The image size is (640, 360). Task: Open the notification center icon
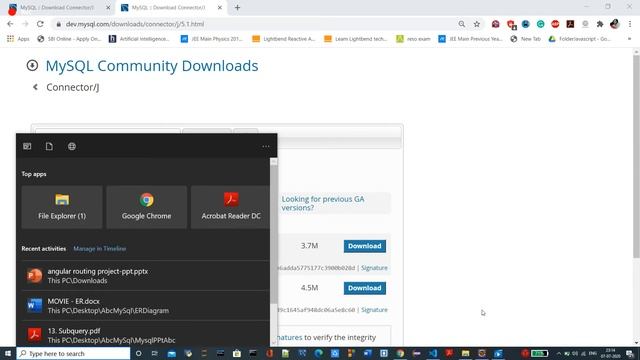(630, 353)
